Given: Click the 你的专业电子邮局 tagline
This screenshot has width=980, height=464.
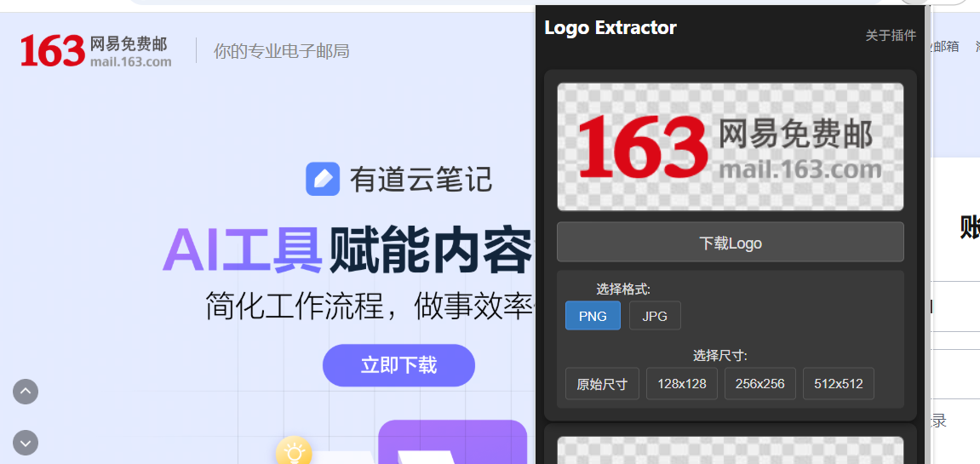Looking at the screenshot, I should [x=281, y=51].
